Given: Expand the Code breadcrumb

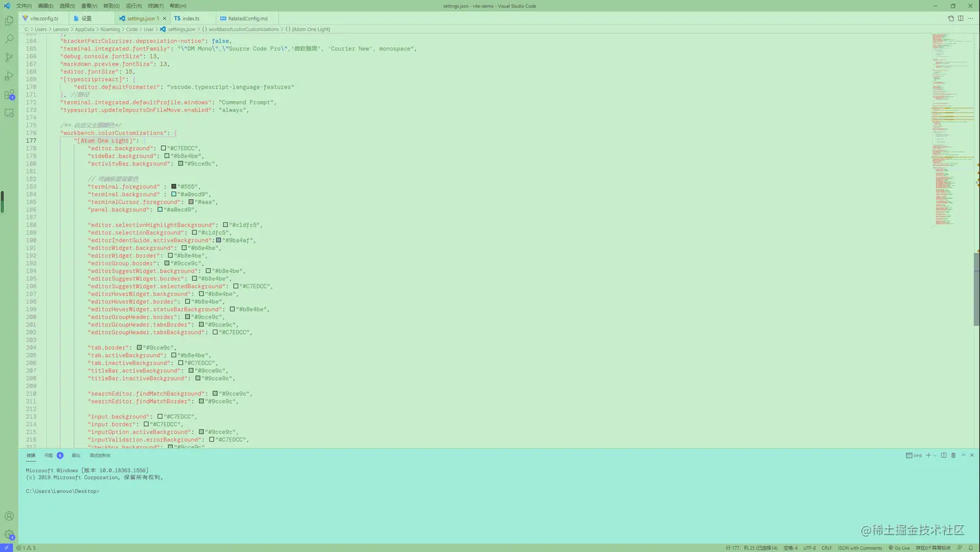Looking at the screenshot, I should click(132, 29).
